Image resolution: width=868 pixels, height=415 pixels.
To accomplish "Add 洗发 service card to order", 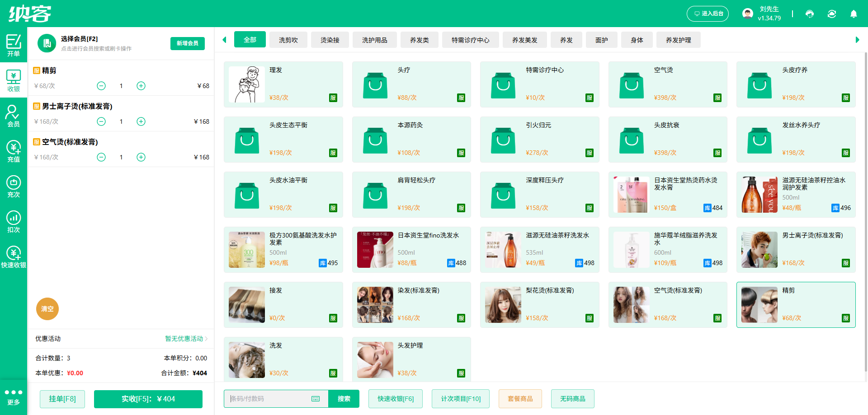I will tap(283, 359).
